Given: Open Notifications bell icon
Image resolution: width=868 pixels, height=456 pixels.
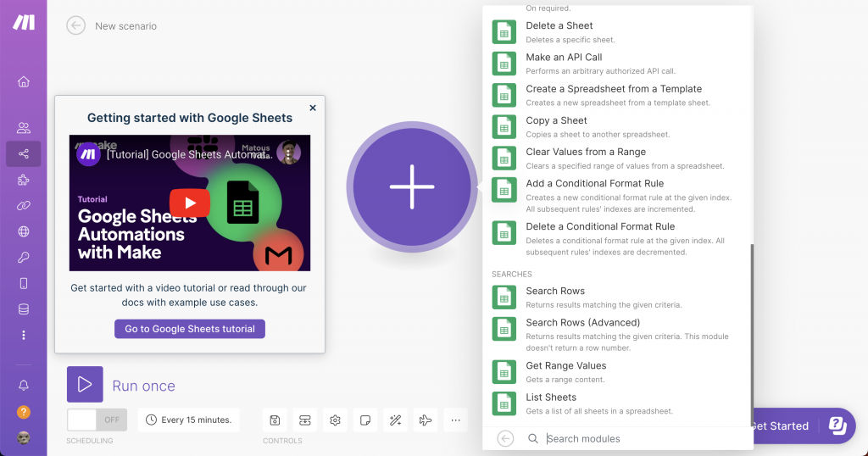Looking at the screenshot, I should click(23, 385).
